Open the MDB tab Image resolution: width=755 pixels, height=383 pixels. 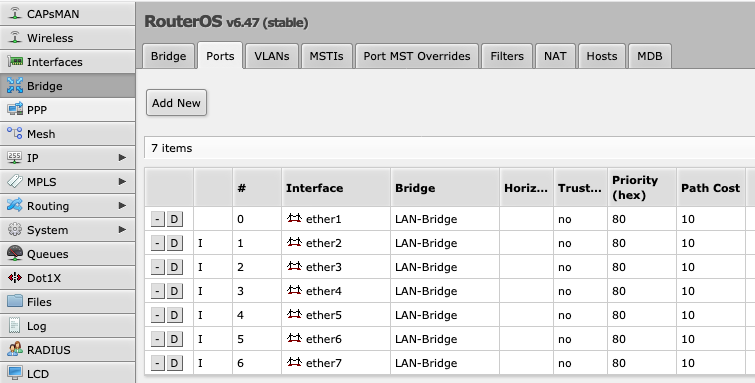pyautogui.click(x=650, y=56)
